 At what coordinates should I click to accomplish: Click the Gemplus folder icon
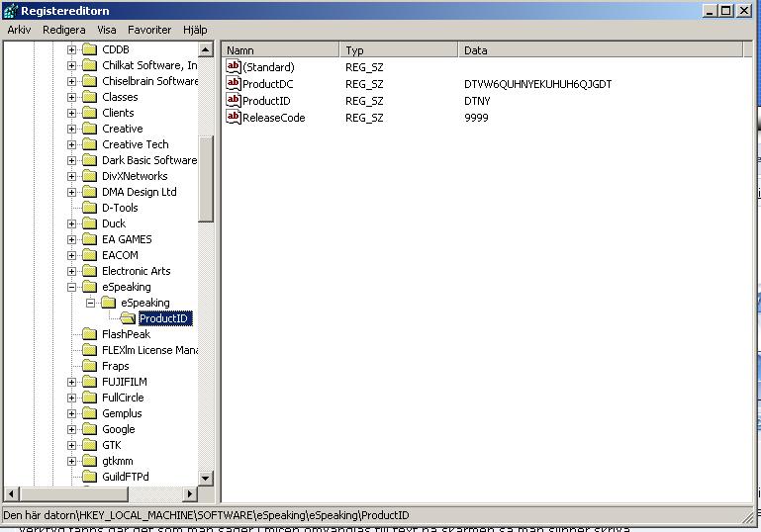point(89,413)
